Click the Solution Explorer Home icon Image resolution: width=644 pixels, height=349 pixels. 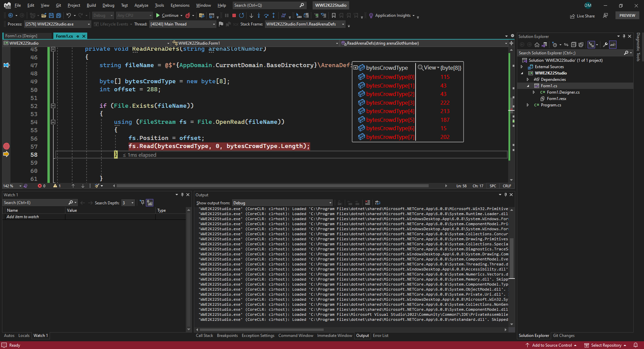click(537, 45)
